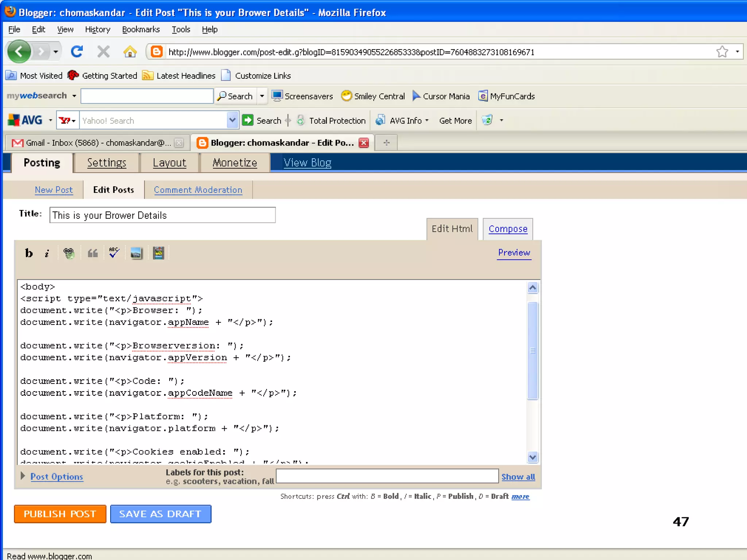The height and width of the screenshot is (560, 747).
Task: Click the italic formatting icon
Action: coord(47,253)
